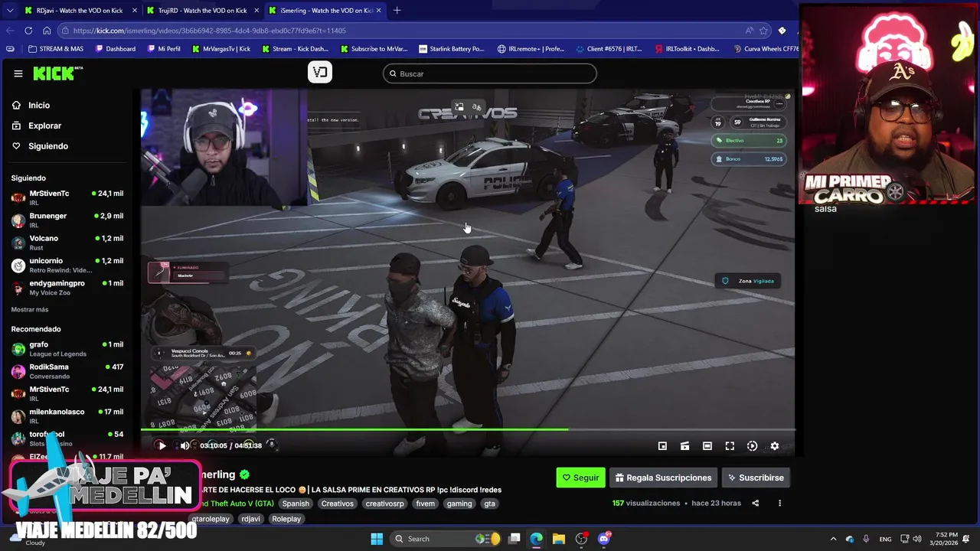
Task: Show hidden system tray icons
Action: (833, 539)
